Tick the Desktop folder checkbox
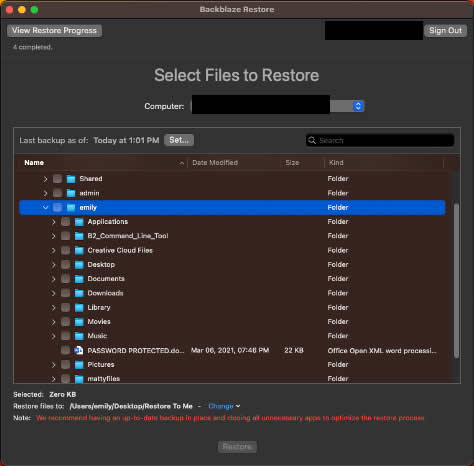 [66, 265]
